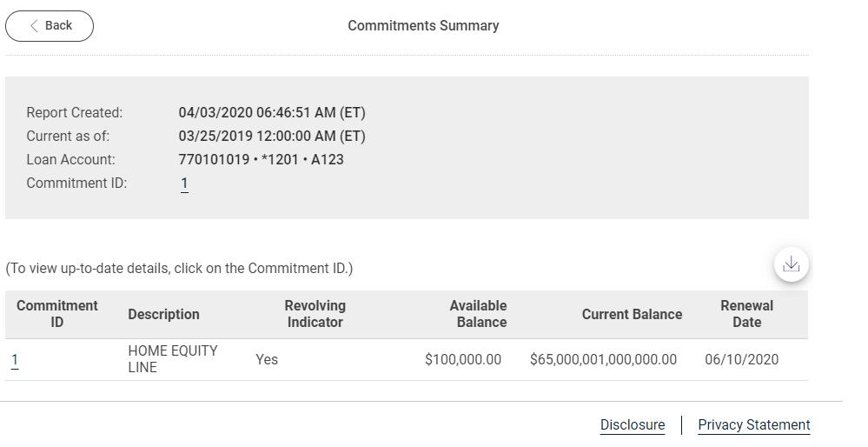This screenshot has width=868, height=447.
Task: Click the Revolving Indicator Yes value
Action: click(x=267, y=360)
